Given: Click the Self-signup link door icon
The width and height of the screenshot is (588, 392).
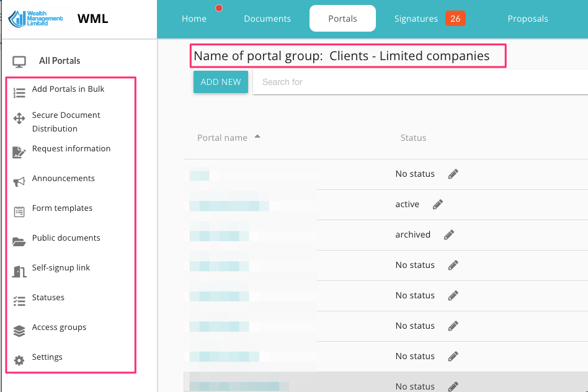Looking at the screenshot, I should tap(19, 271).
